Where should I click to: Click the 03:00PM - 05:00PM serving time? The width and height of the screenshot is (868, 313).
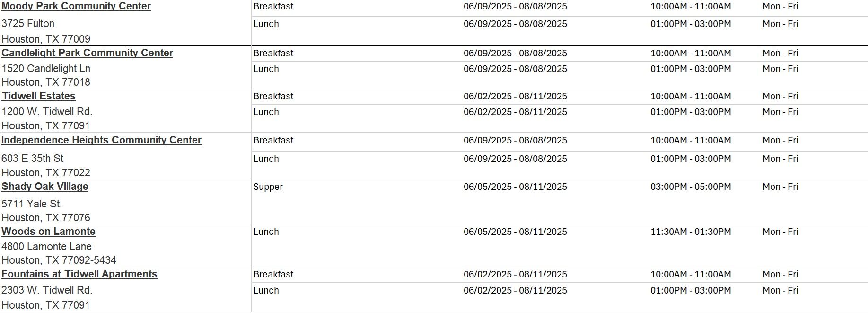pos(690,187)
